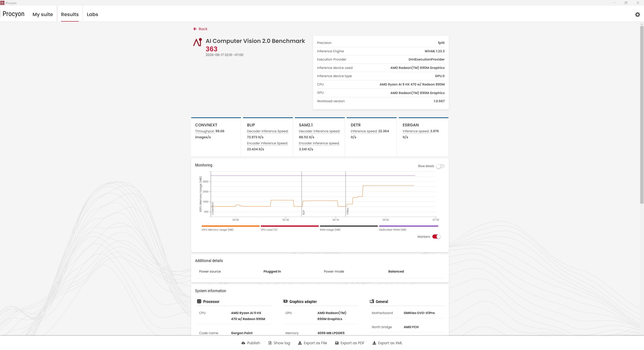Screen dimensions: 644x350
Task: Click the Procyon app icon in title bar
Action: [2, 3]
